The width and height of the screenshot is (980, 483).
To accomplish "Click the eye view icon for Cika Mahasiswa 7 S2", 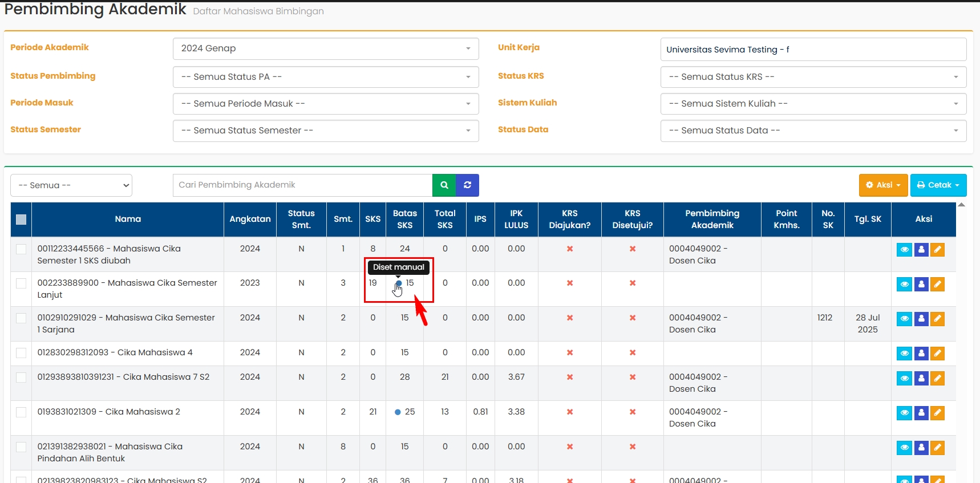I will click(x=904, y=378).
